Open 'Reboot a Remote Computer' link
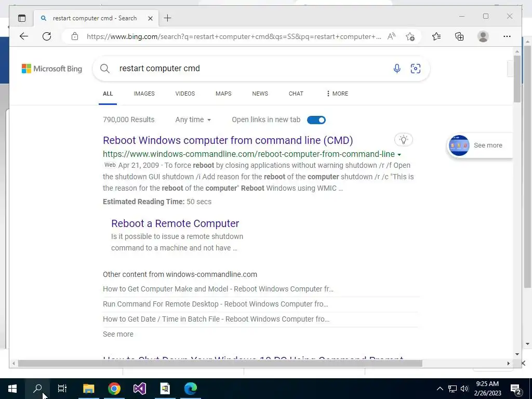 [175, 223]
